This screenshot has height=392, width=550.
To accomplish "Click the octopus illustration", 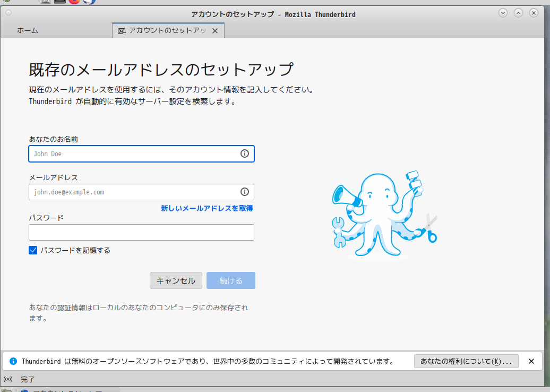I will pyautogui.click(x=384, y=215).
